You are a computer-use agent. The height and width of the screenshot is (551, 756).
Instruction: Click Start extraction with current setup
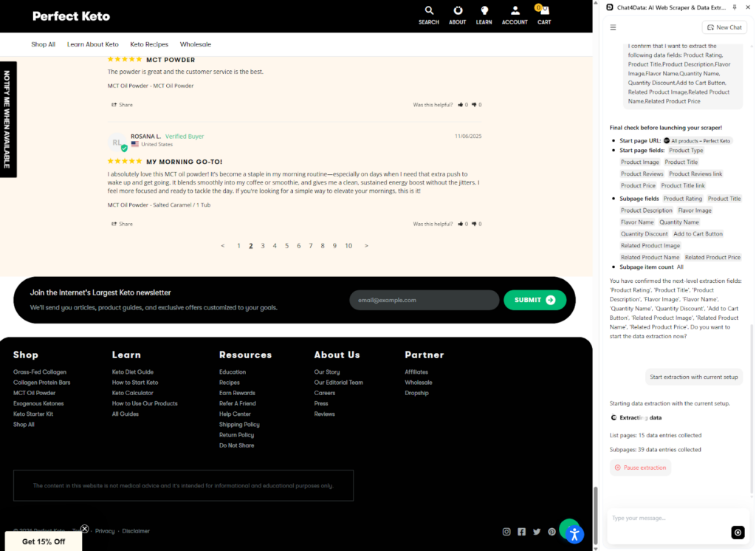pyautogui.click(x=693, y=377)
